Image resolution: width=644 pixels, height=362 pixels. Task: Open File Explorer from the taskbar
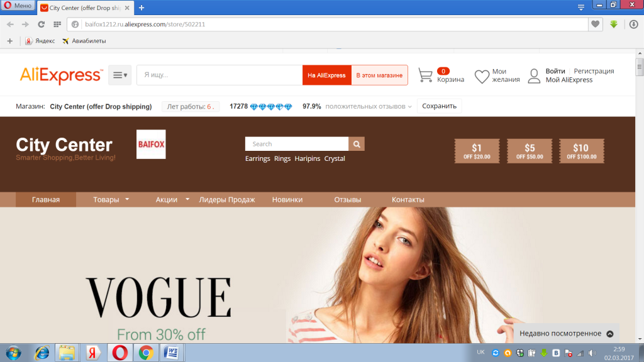(x=67, y=353)
